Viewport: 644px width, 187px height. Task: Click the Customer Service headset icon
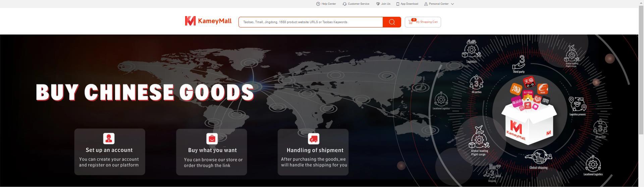tap(344, 4)
